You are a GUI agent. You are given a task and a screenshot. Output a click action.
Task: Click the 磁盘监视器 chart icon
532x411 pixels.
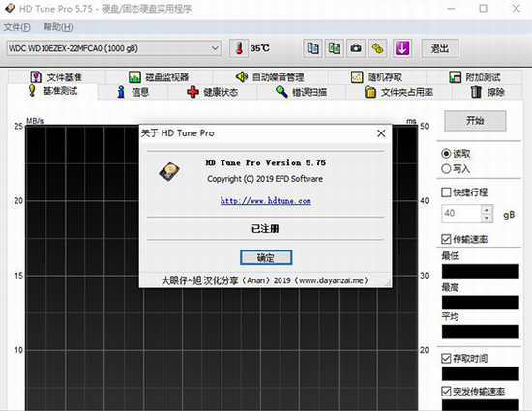click(x=134, y=77)
